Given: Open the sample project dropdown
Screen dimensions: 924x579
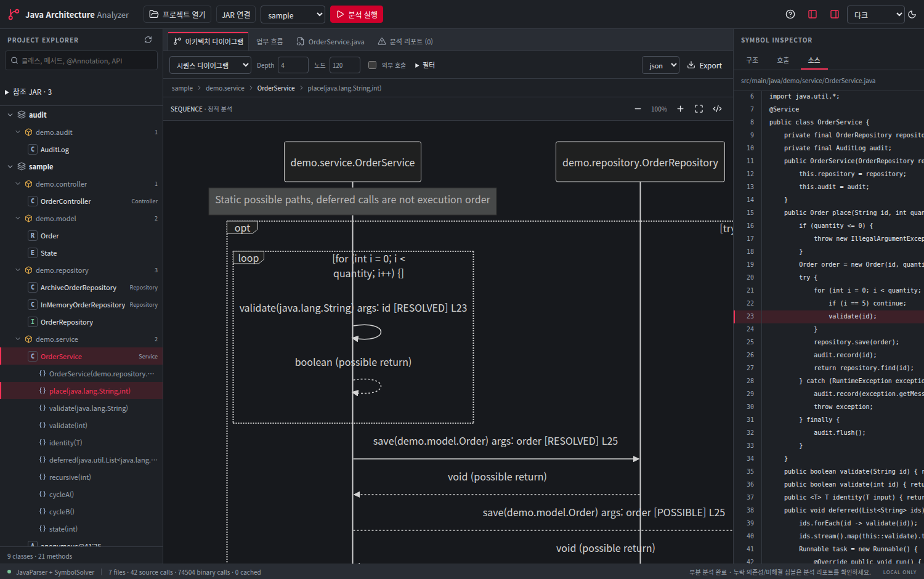Looking at the screenshot, I should [293, 15].
